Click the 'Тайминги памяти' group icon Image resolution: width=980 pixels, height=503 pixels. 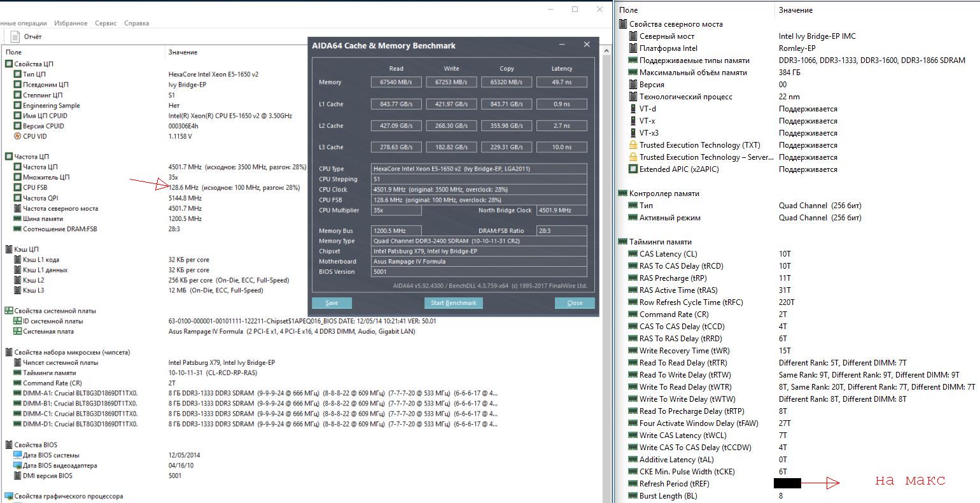pyautogui.click(x=623, y=242)
